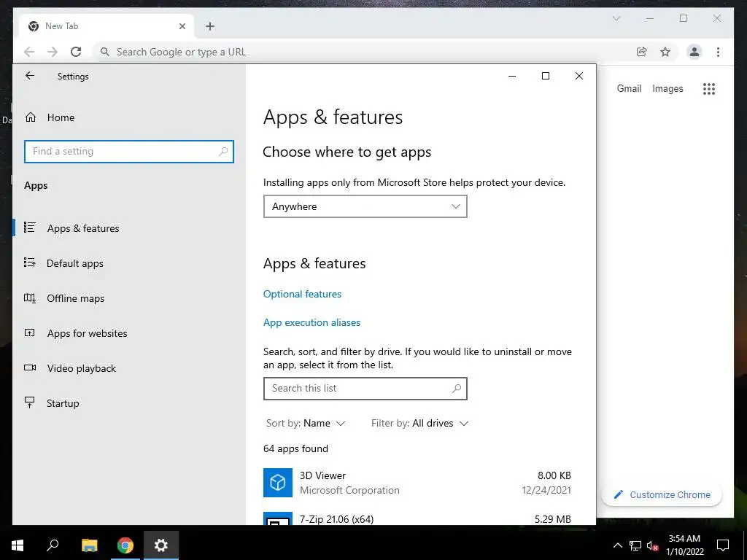
Task: Open File Explorer from taskbar
Action: (x=89, y=545)
